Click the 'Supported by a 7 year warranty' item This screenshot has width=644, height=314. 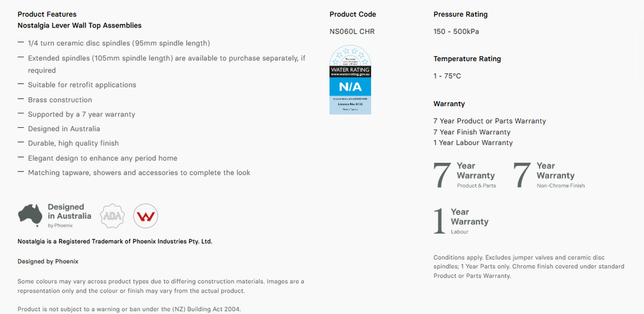(x=81, y=114)
